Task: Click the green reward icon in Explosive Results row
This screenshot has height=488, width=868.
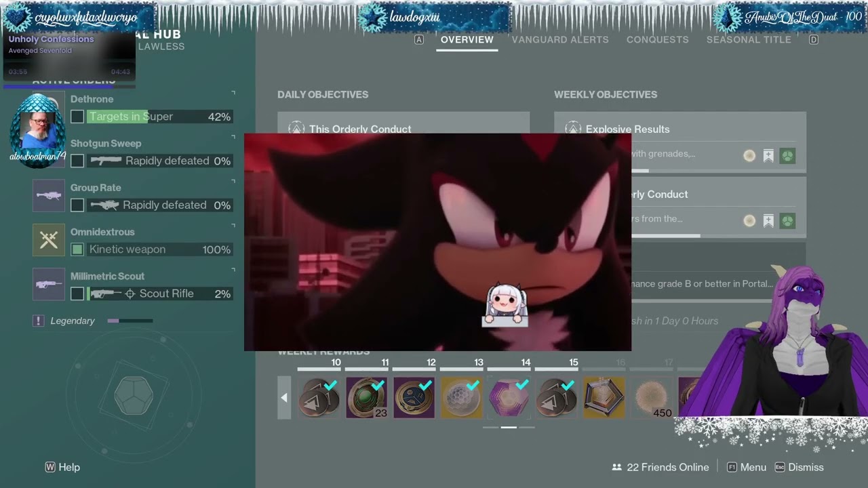Action: pos(787,156)
